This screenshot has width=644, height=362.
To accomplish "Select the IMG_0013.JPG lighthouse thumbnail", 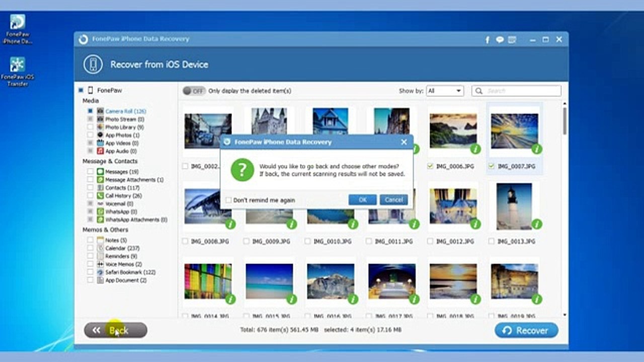I will pos(514,206).
